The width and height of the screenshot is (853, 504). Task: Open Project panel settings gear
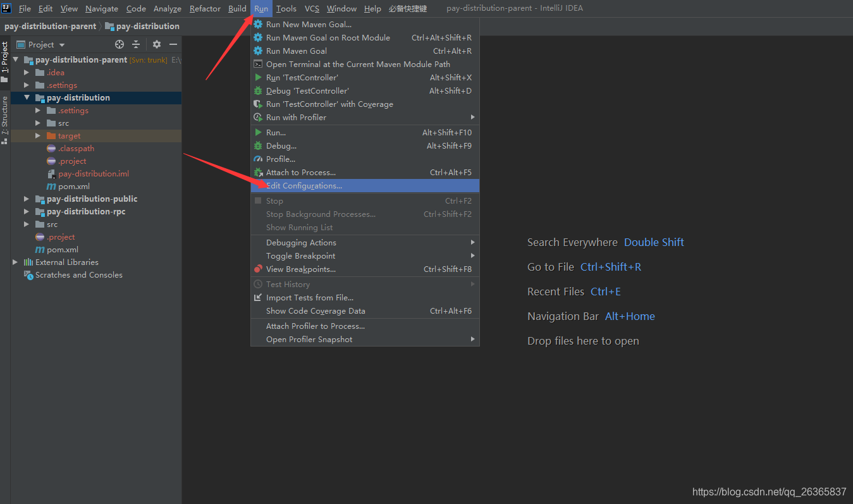(157, 44)
